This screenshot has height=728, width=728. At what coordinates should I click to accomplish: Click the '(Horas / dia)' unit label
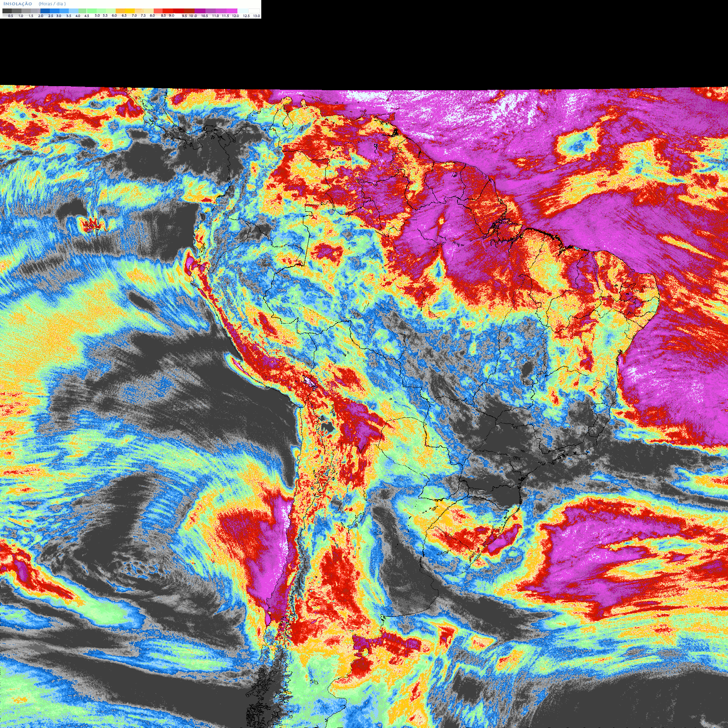click(x=52, y=4)
